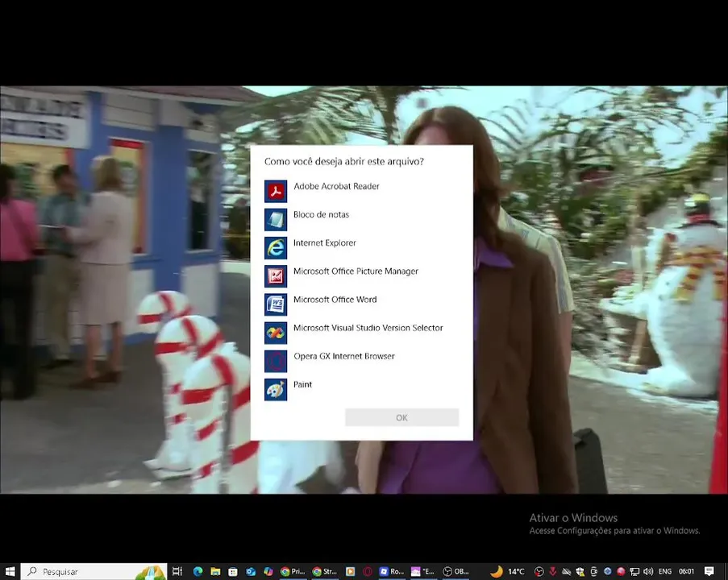
Task: Click the Meet Now camera tray icon
Action: click(594, 571)
